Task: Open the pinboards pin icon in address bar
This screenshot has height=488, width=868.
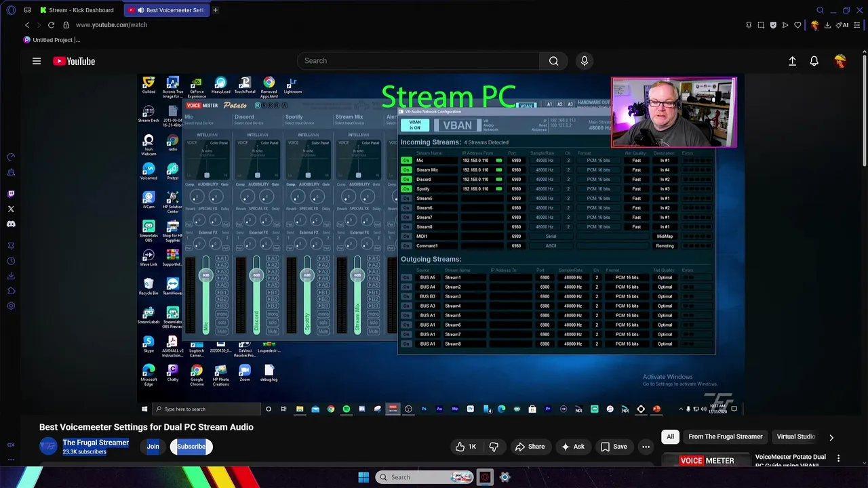Action: pos(749,25)
